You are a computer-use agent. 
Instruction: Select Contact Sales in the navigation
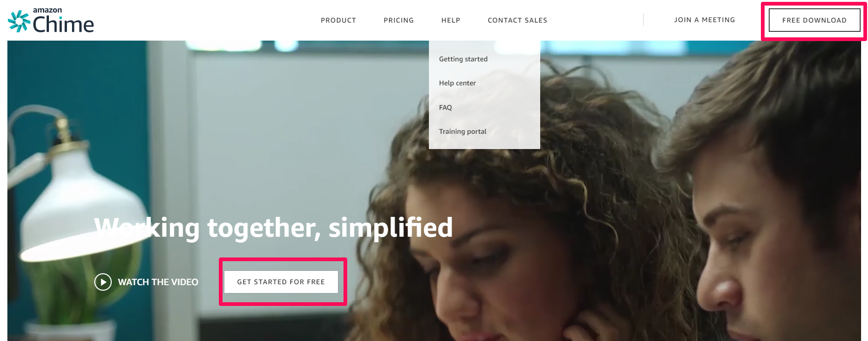517,20
